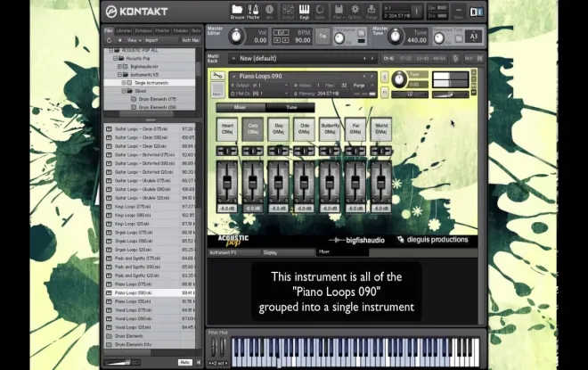The height and width of the screenshot is (370, 588).
Task: Click the Native Instruments logo icon
Action: tap(477, 12)
